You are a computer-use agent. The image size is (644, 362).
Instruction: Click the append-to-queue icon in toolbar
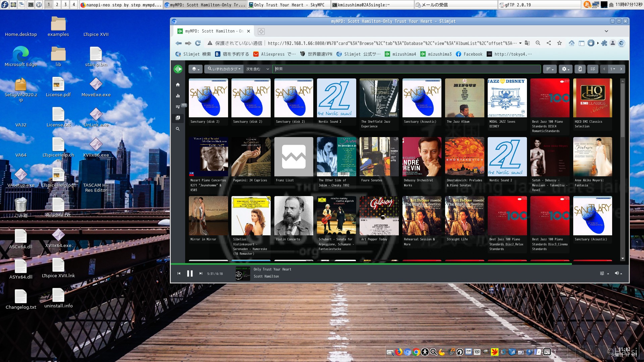click(x=580, y=69)
